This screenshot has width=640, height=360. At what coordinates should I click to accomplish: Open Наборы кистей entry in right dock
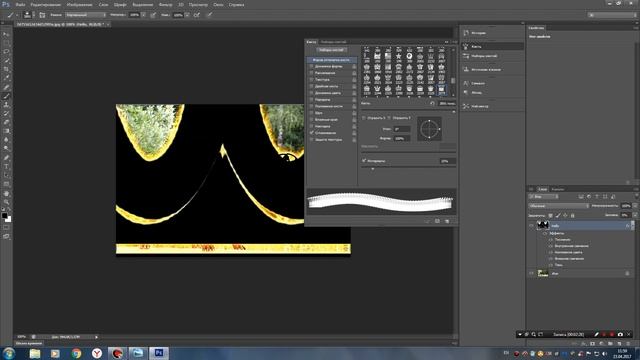(493, 56)
